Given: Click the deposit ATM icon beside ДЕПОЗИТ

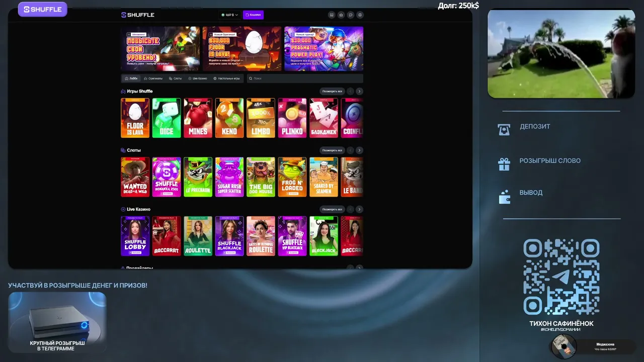Looking at the screenshot, I should pos(504,129).
